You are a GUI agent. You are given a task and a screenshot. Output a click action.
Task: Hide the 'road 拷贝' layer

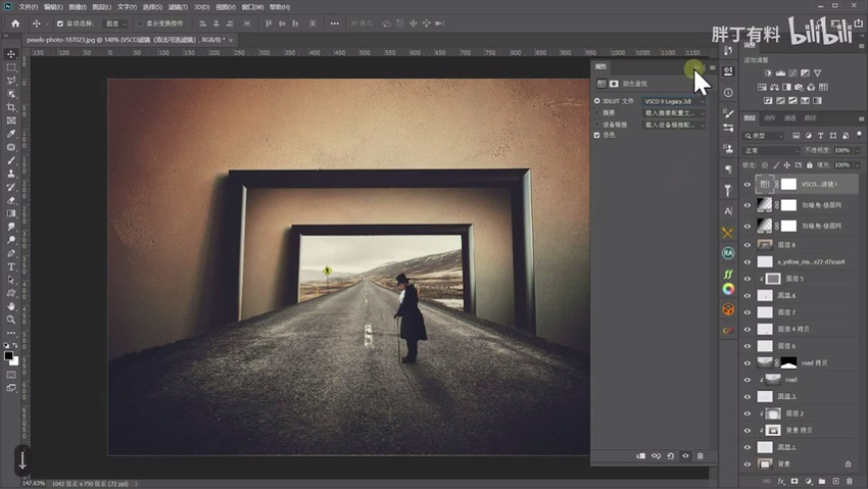click(747, 362)
